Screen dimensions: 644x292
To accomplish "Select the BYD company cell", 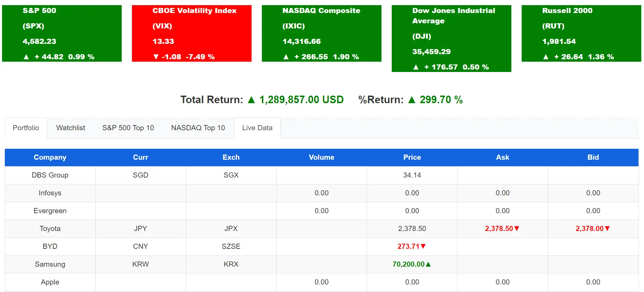I will pyautogui.click(x=50, y=246).
